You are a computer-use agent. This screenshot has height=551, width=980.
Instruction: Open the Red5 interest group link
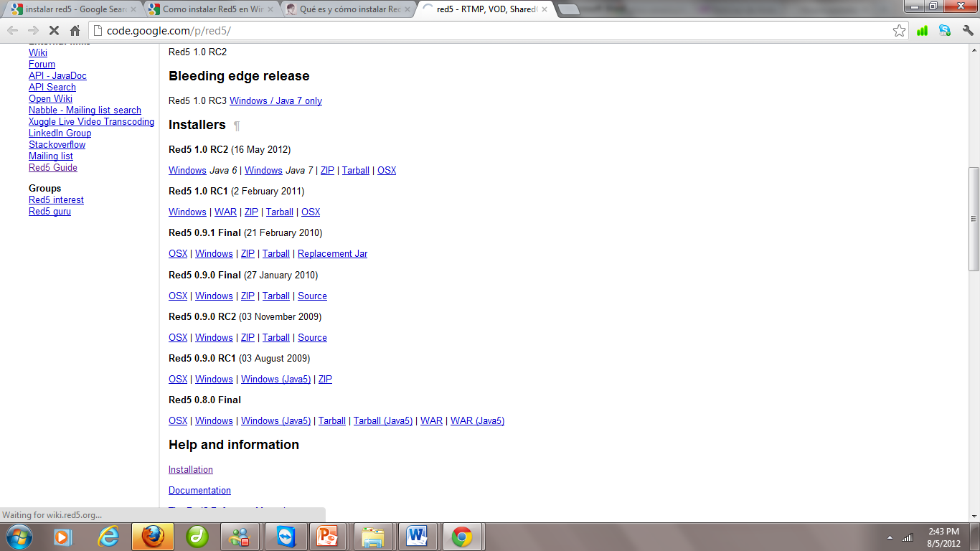click(x=56, y=199)
